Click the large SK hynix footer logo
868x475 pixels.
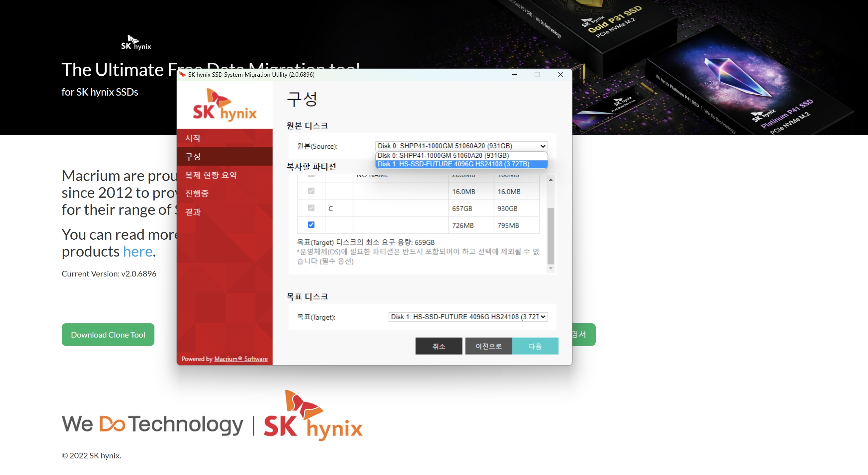313,416
